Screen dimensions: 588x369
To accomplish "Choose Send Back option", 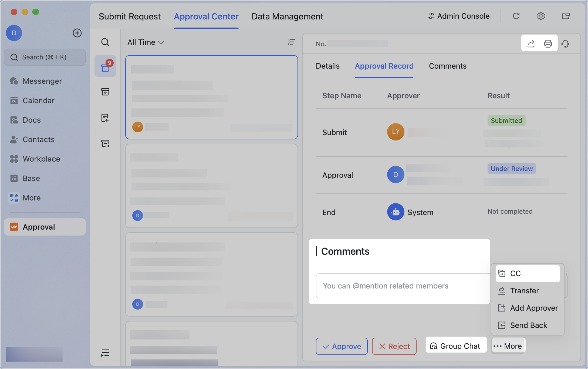I will click(x=528, y=325).
